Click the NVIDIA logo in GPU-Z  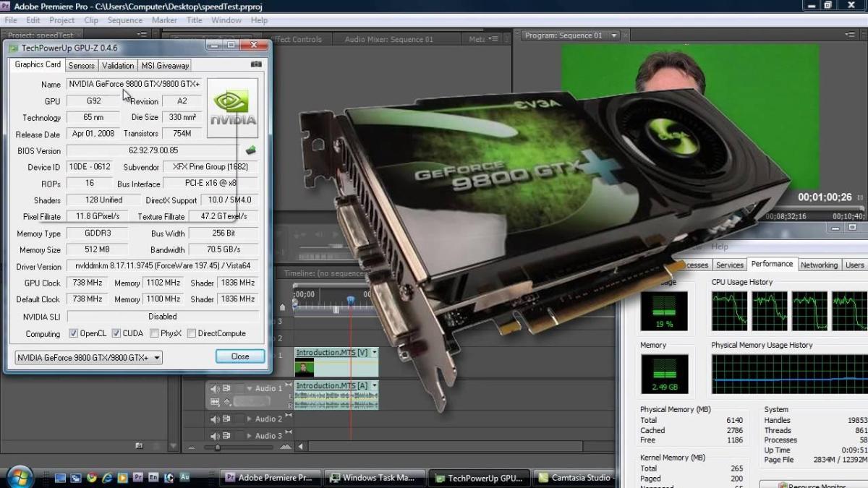(x=232, y=108)
